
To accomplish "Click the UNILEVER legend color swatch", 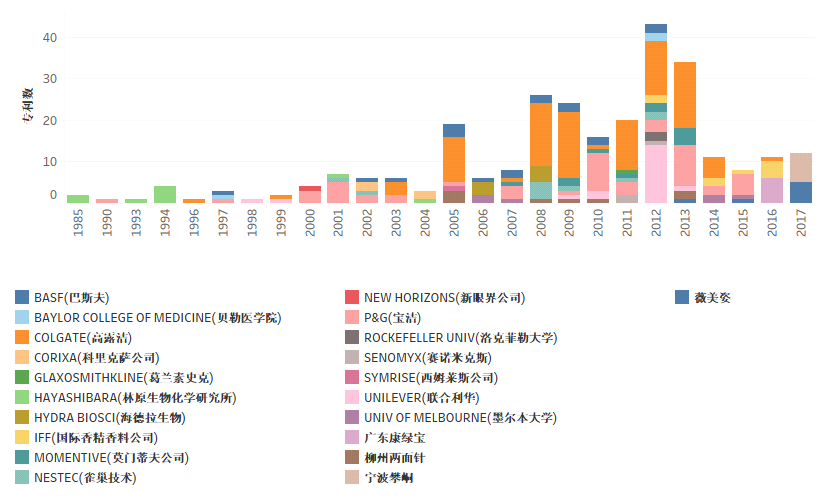I will (x=352, y=397).
